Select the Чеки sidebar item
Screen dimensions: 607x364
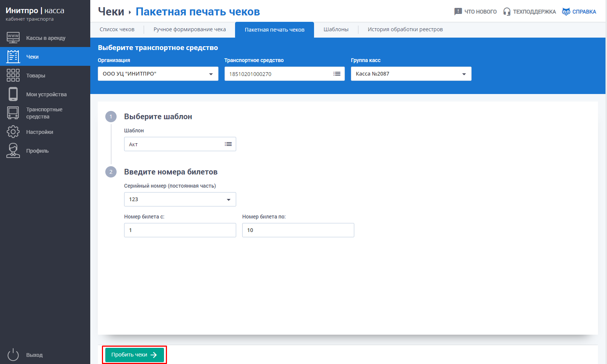(x=45, y=56)
